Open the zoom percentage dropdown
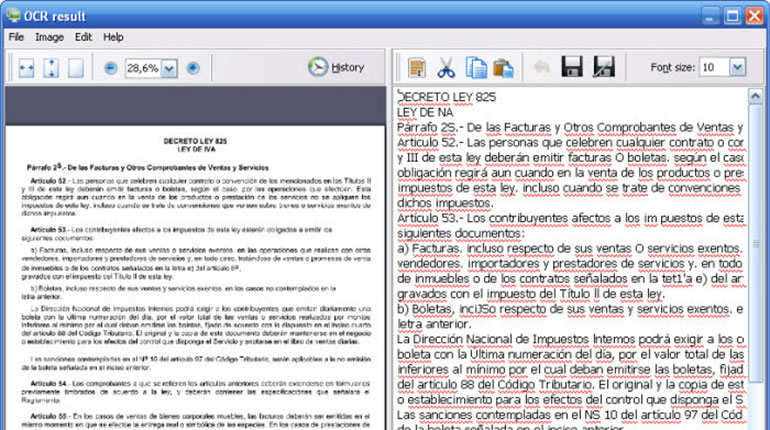The image size is (770, 430). tap(169, 68)
